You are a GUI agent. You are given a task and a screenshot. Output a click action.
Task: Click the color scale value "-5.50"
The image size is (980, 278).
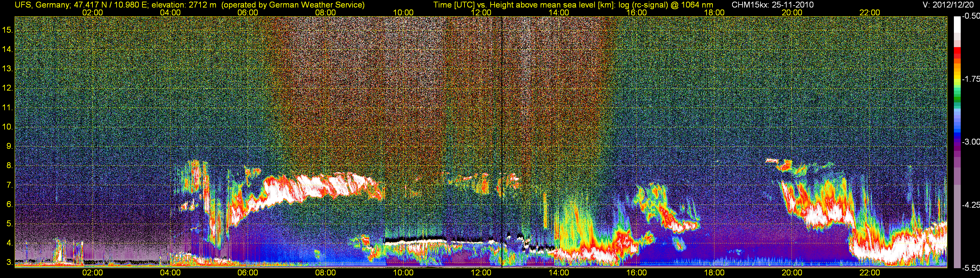(x=971, y=268)
